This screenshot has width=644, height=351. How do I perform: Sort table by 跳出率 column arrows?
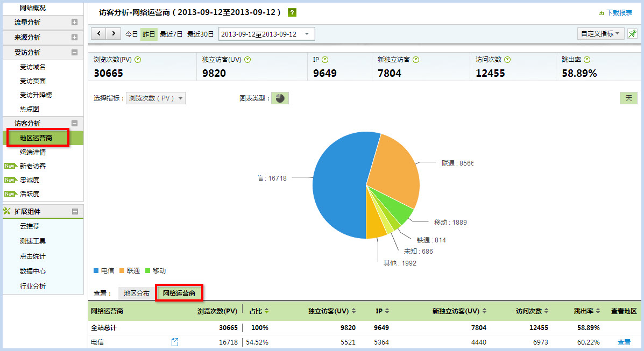tap(598, 311)
